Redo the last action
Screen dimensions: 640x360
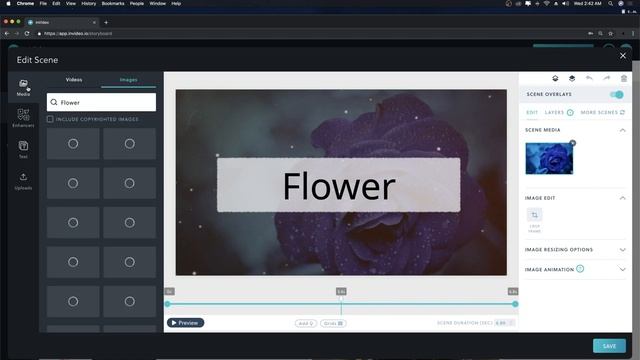tap(607, 78)
